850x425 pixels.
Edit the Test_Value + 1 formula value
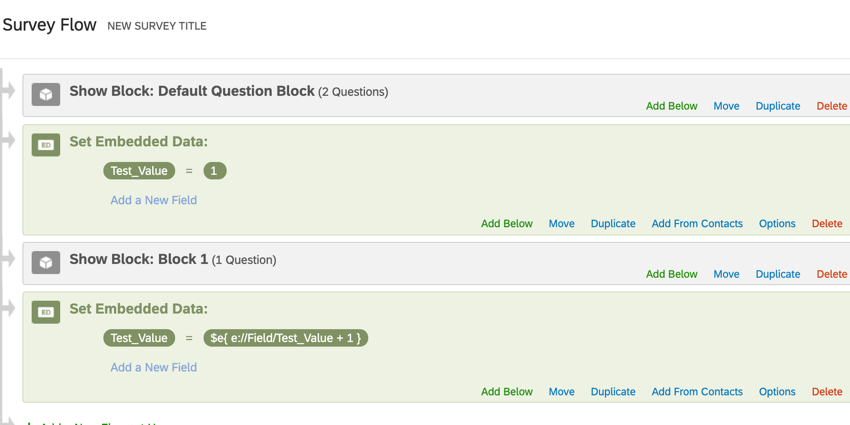point(285,338)
